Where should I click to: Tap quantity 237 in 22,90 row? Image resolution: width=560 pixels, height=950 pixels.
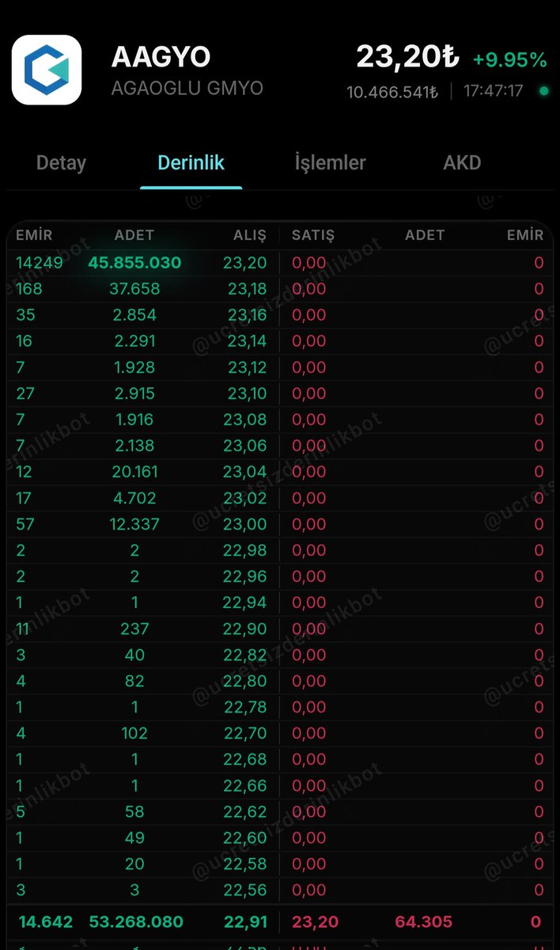coord(134,629)
